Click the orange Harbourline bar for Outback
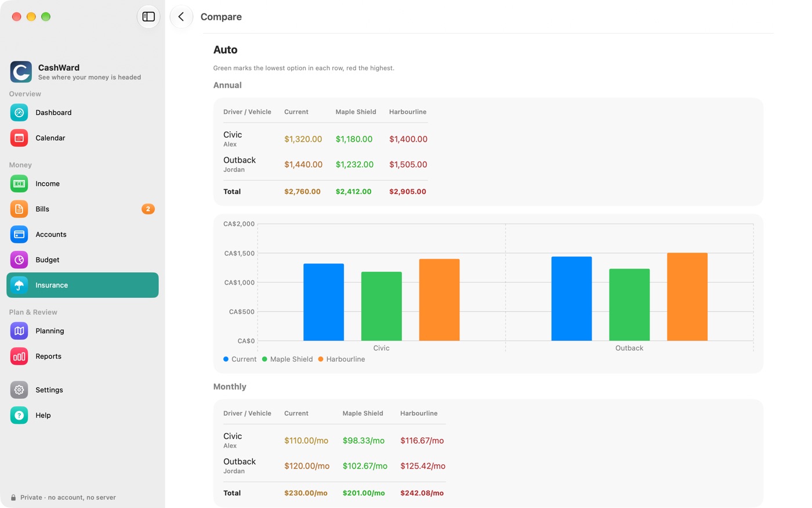Viewport: 812px width, 508px height. [x=687, y=297]
